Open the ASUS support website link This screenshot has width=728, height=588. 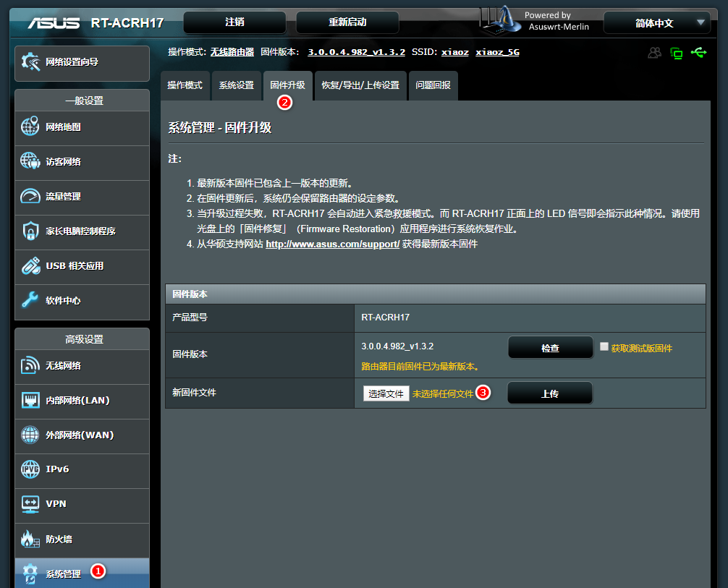[x=333, y=244]
